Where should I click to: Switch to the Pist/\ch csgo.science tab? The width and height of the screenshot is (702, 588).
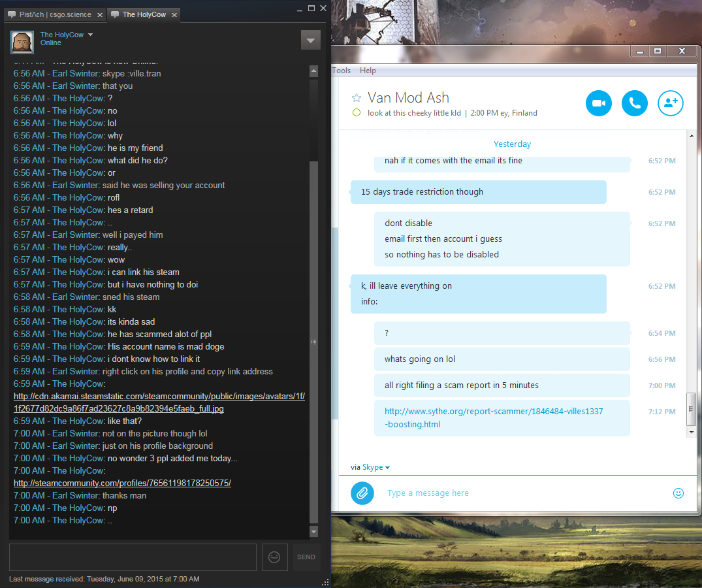point(55,15)
